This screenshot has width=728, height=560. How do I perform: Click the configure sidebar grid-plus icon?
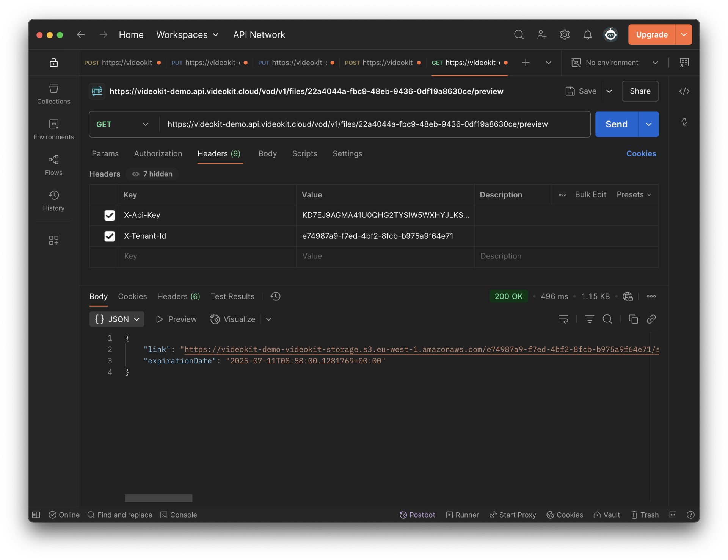54,240
